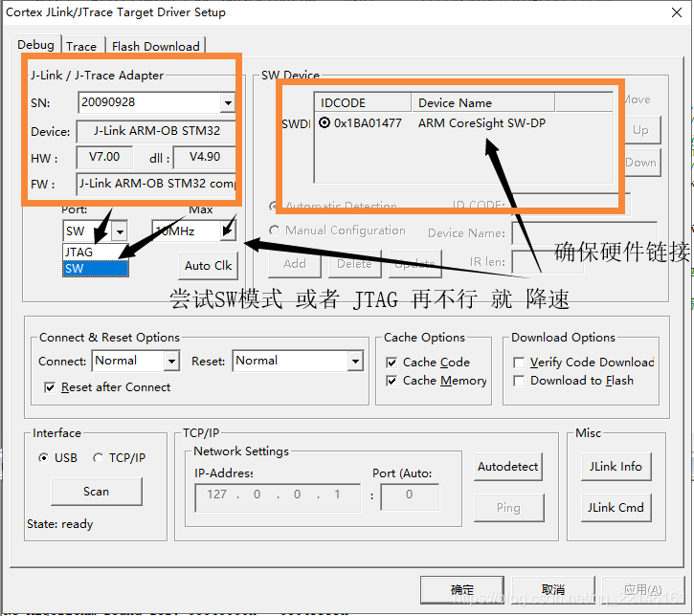Viewport: 694px width, 616px height.
Task: Click the State: ready status text
Action: (x=60, y=524)
